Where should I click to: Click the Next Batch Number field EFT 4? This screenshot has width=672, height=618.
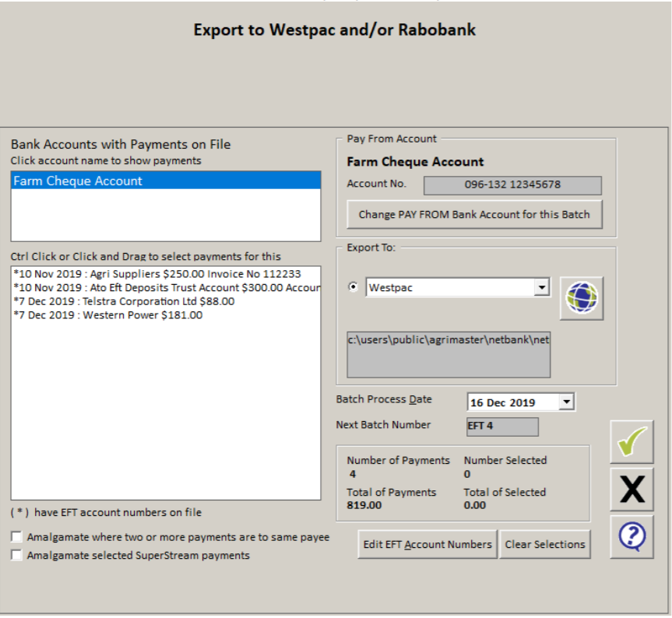click(502, 427)
